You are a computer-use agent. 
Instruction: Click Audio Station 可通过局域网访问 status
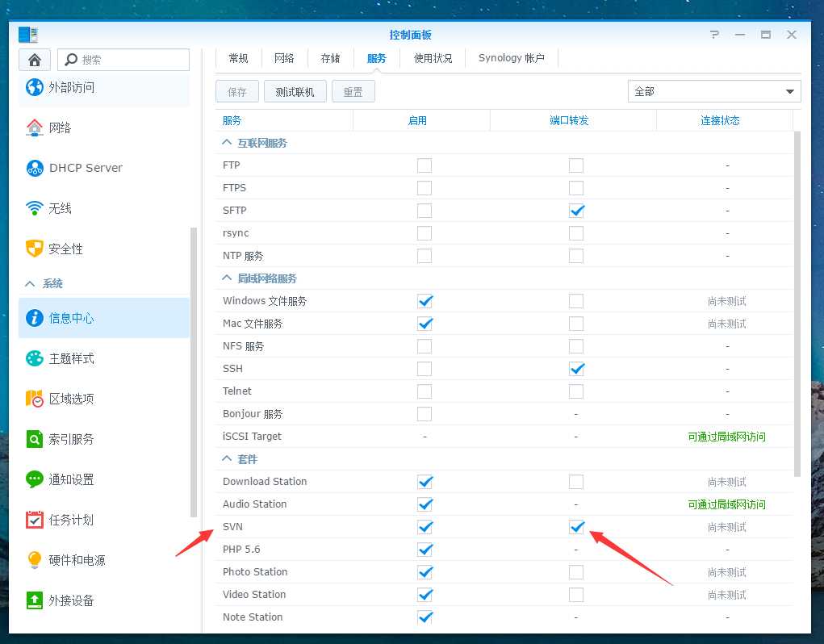(726, 504)
